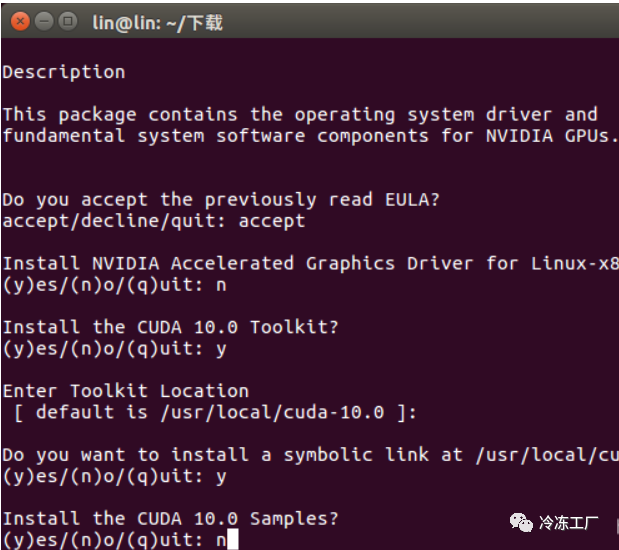Click the 冷冻工厂 watermark text
619x550 pixels.
tap(569, 523)
